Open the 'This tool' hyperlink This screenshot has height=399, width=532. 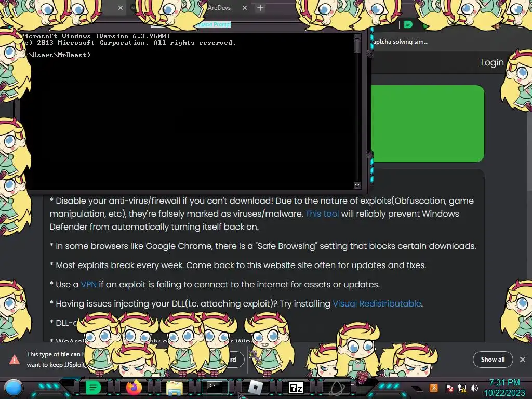click(322, 214)
